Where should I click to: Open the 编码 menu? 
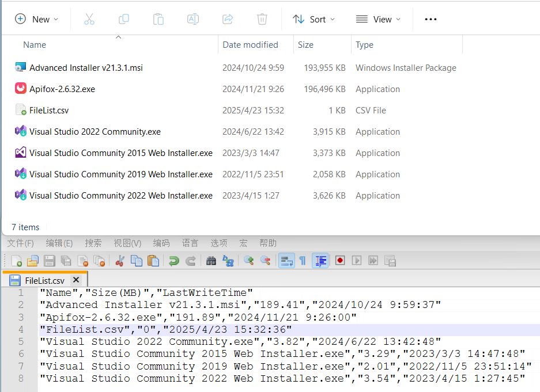(x=161, y=243)
